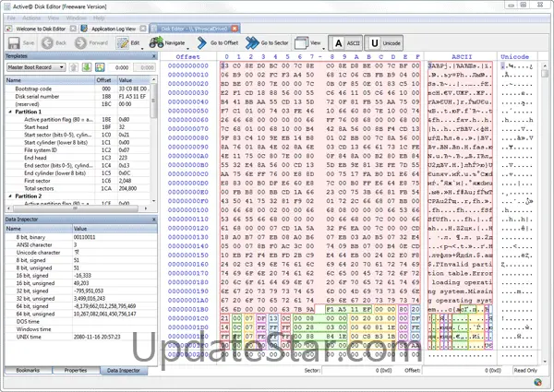
Task: Open the Window menu
Action: pyautogui.click(x=77, y=18)
